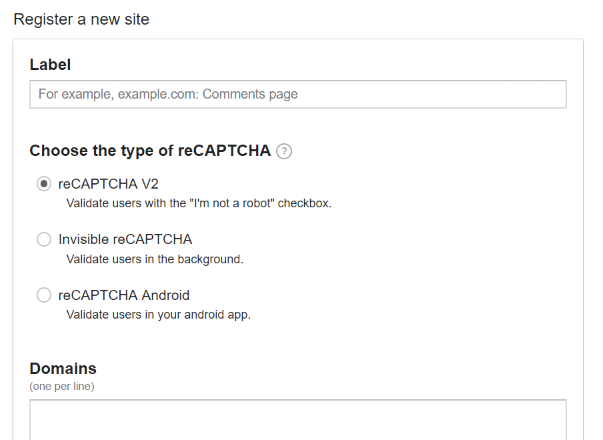Image resolution: width=603 pixels, height=440 pixels.
Task: Select the reCAPTCHA V2 radio button
Action: (43, 184)
